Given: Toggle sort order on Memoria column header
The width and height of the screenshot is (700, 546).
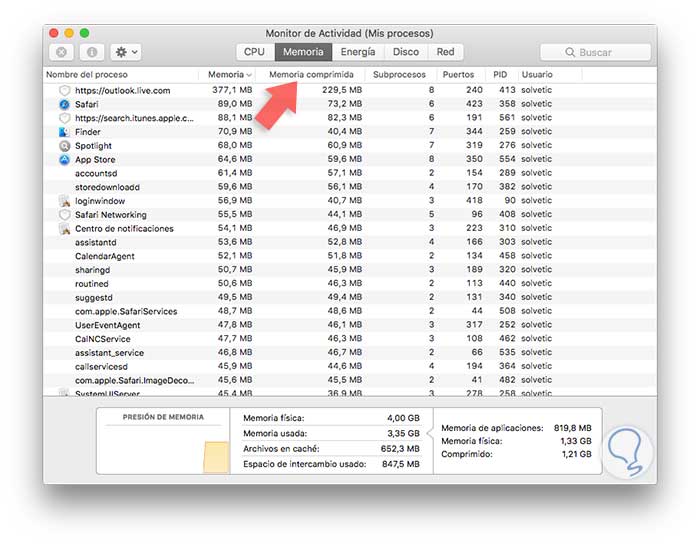Looking at the screenshot, I should coord(229,75).
